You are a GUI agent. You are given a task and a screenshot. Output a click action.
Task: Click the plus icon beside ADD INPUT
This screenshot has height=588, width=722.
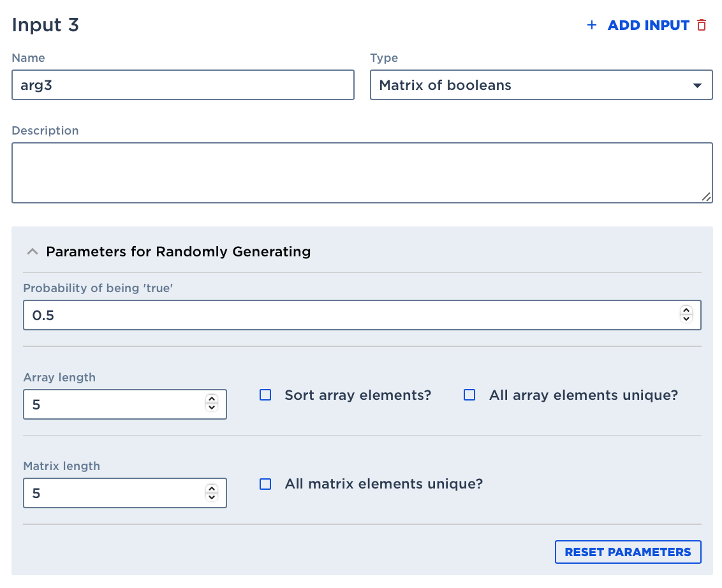(592, 26)
